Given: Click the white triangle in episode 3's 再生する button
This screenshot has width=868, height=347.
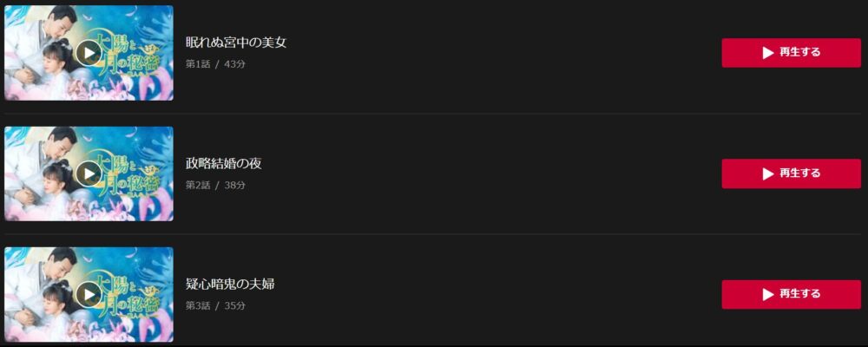Looking at the screenshot, I should tap(767, 294).
